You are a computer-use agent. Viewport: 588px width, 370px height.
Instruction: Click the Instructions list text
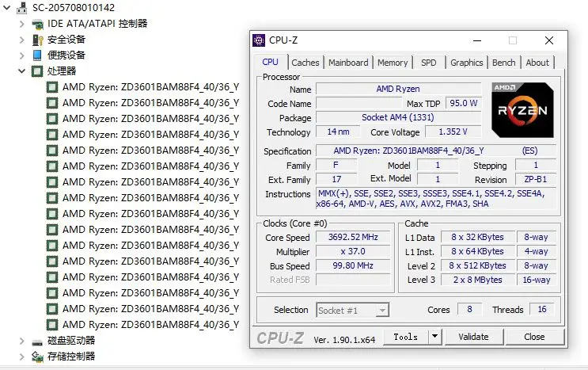(435, 199)
